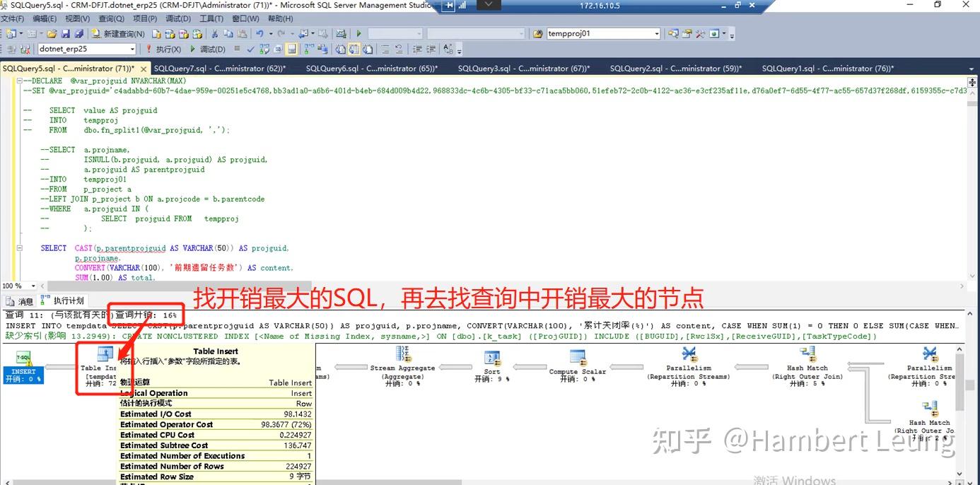This screenshot has height=485, width=980.
Task: Click the Undo arrow icon
Action: point(259,33)
